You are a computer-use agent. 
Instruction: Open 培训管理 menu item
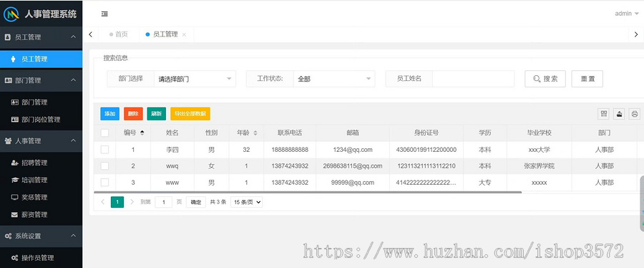[41, 180]
